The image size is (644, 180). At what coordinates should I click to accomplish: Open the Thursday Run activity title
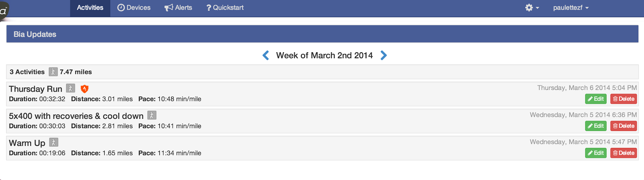[x=35, y=89]
